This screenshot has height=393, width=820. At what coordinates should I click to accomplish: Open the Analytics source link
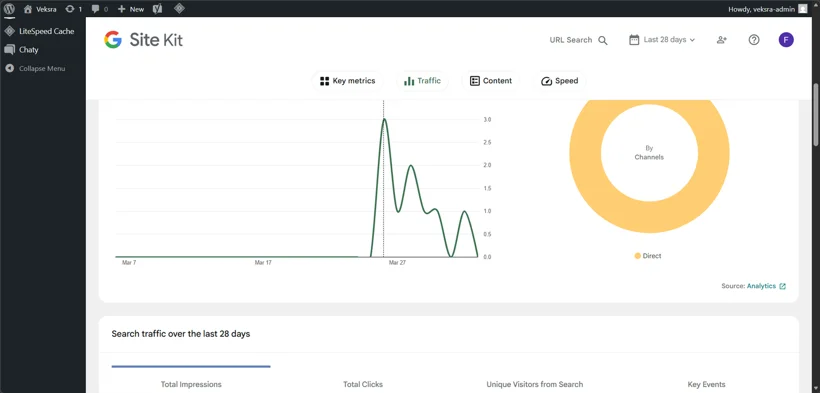click(761, 286)
